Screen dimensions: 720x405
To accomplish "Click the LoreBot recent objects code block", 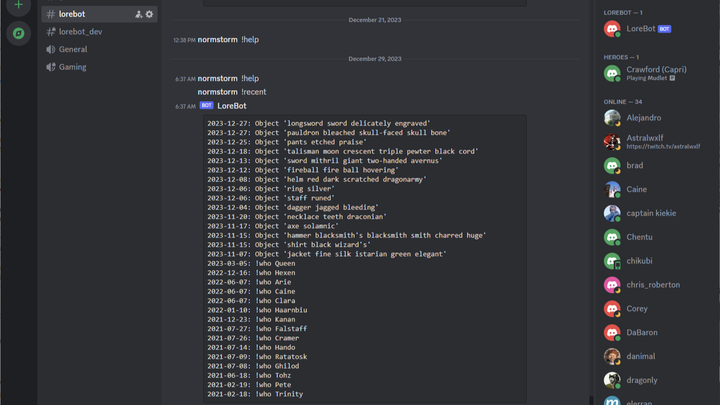I will (364, 260).
